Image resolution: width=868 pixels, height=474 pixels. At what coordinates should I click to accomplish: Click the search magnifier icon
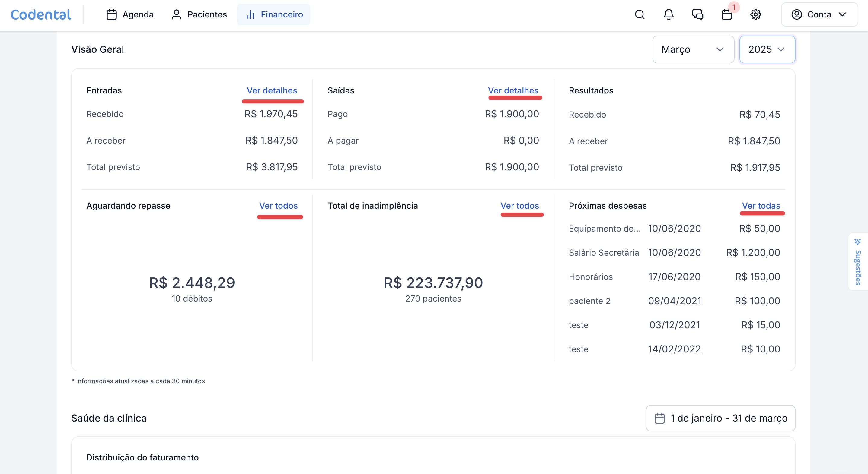640,14
